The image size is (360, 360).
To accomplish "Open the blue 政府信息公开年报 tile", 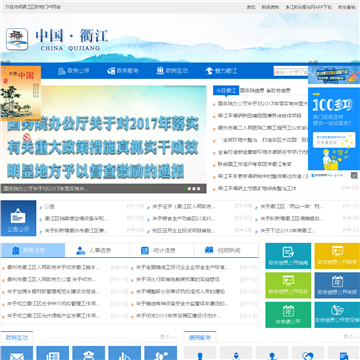I will (x=337, y=285).
